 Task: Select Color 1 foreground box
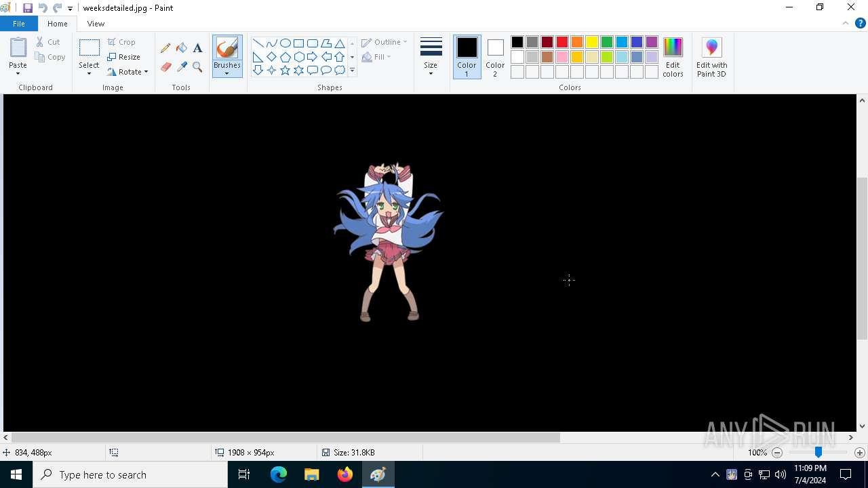[467, 57]
